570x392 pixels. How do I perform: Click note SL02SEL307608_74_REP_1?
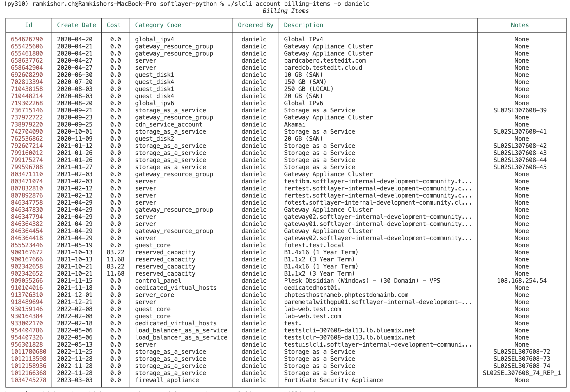522,373
